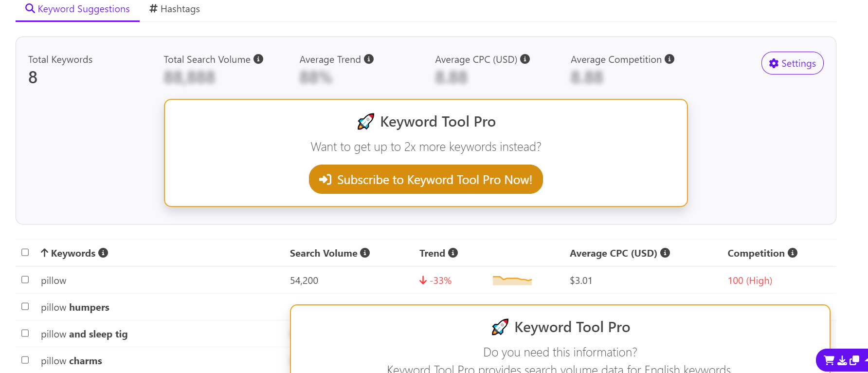Click the Keywords column info icon

[x=103, y=253]
